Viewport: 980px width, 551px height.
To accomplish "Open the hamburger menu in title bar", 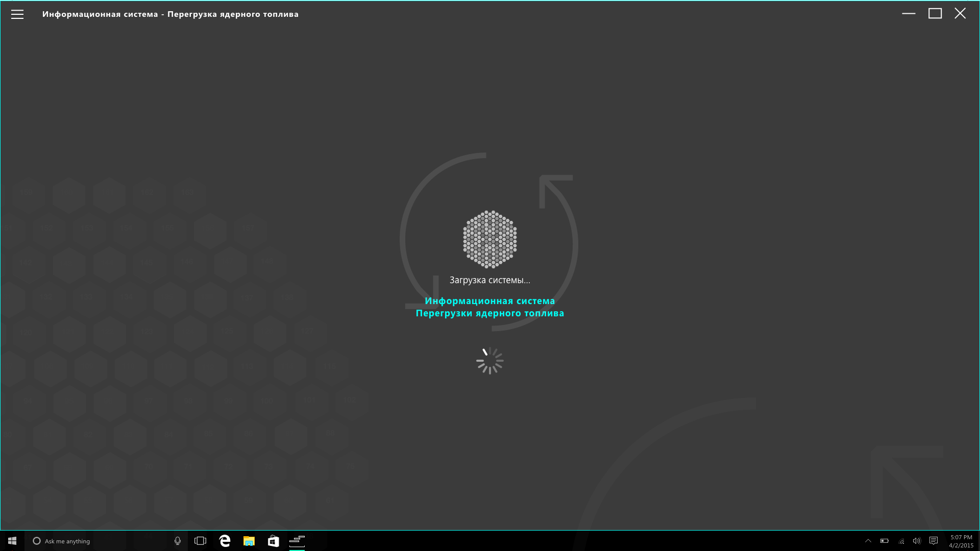I will (17, 14).
